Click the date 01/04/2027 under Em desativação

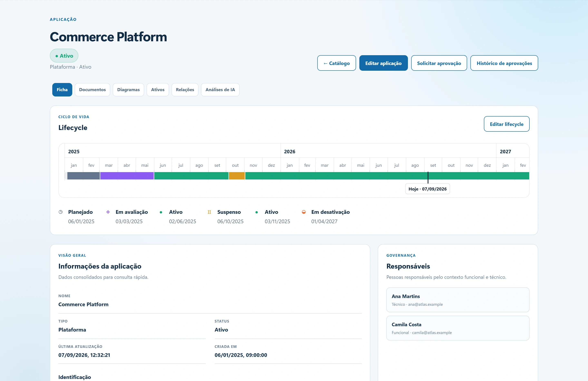click(324, 221)
